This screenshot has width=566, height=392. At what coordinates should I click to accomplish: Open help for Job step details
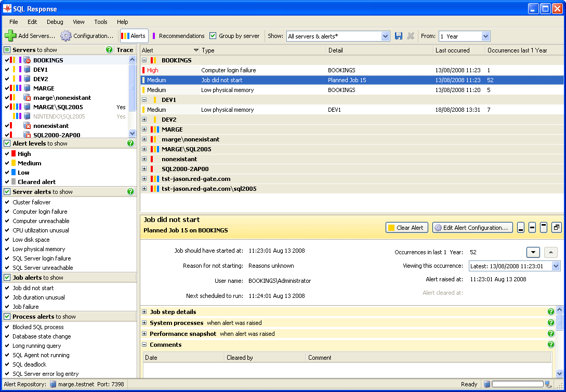pos(551,311)
